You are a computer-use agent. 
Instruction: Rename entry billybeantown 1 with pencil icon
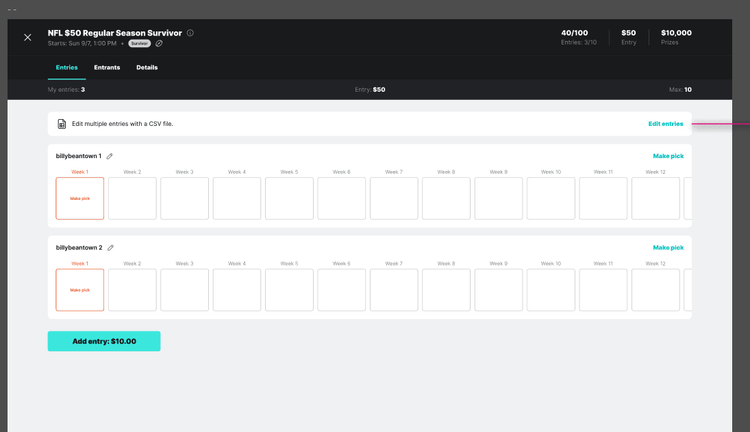point(110,156)
